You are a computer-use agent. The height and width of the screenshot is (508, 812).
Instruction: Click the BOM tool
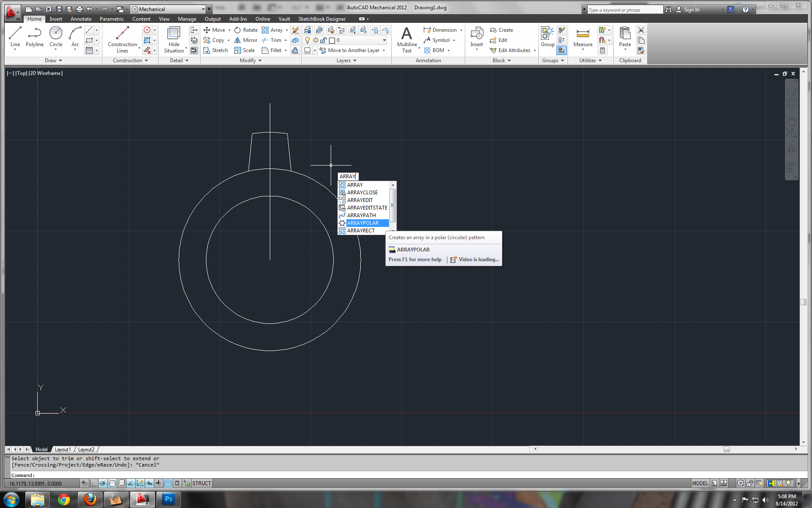(434, 50)
